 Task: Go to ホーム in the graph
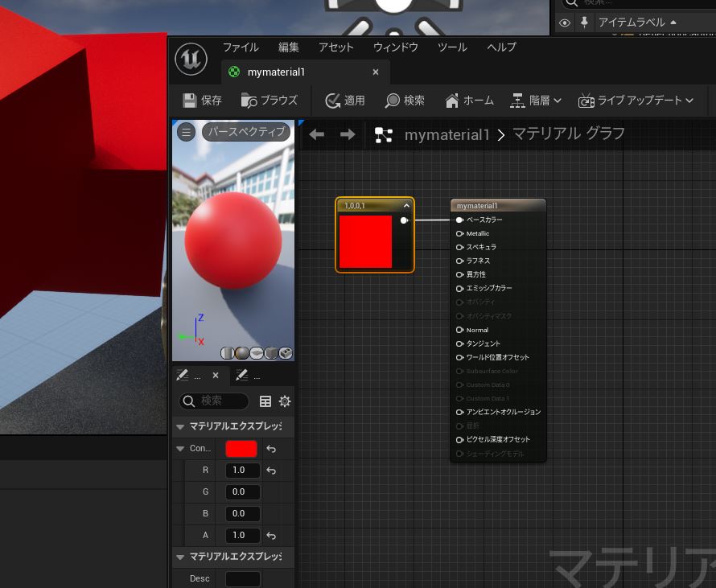469,101
